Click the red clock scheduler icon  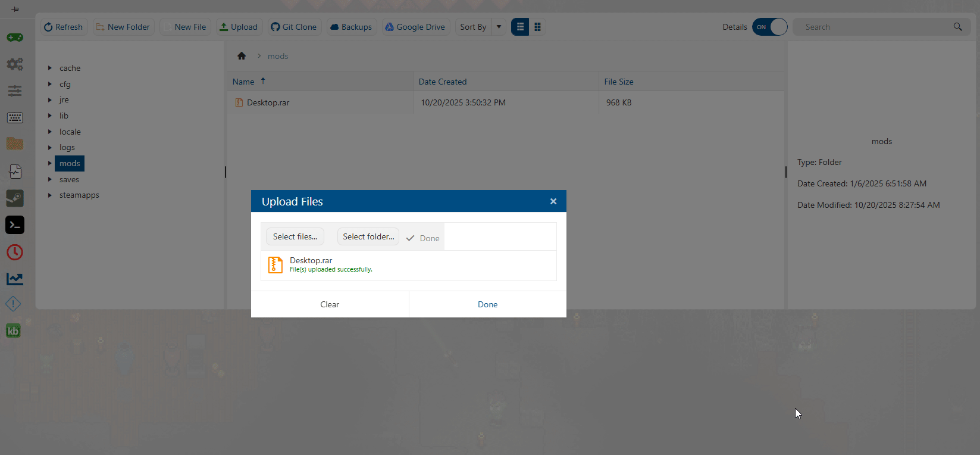[15, 253]
